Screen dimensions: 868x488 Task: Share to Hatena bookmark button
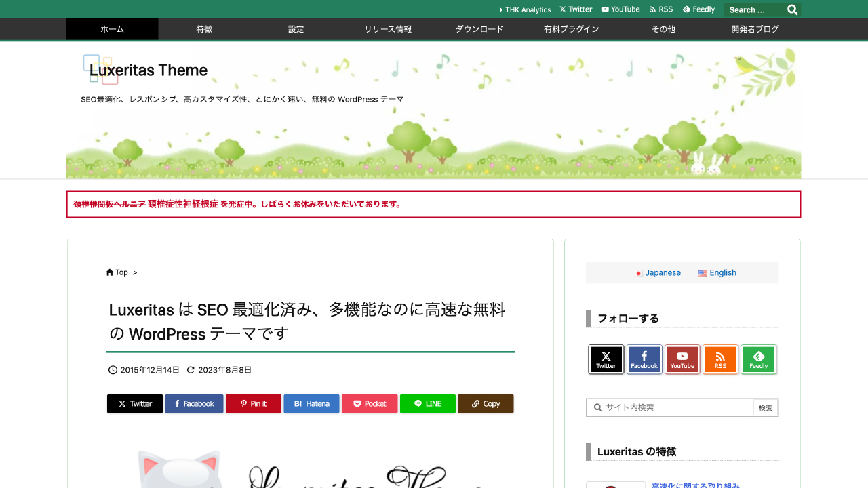point(311,404)
